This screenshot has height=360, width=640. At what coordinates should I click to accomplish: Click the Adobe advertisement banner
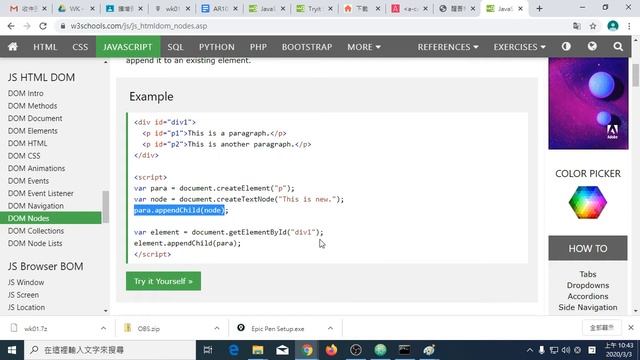588,103
